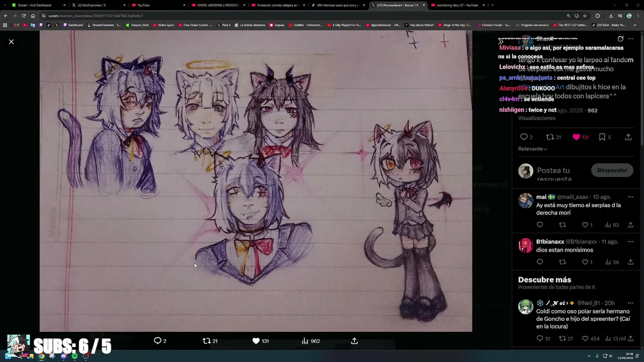Open the 'Hay ahora fútbol?' bookmark
This screenshot has width=644, height=362.
tap(419, 25)
